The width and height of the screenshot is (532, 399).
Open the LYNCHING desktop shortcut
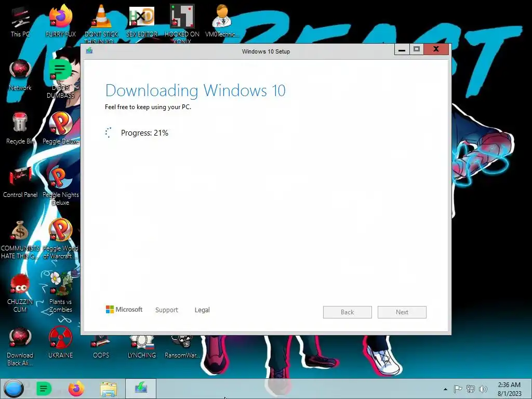coord(142,348)
